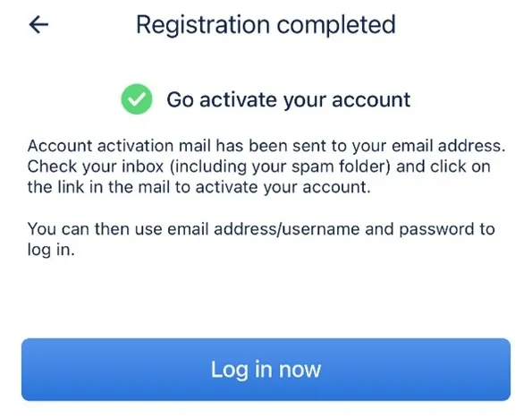Viewport: 532px width, 418px height.
Task: Select the Registration completed title
Action: tap(266, 25)
